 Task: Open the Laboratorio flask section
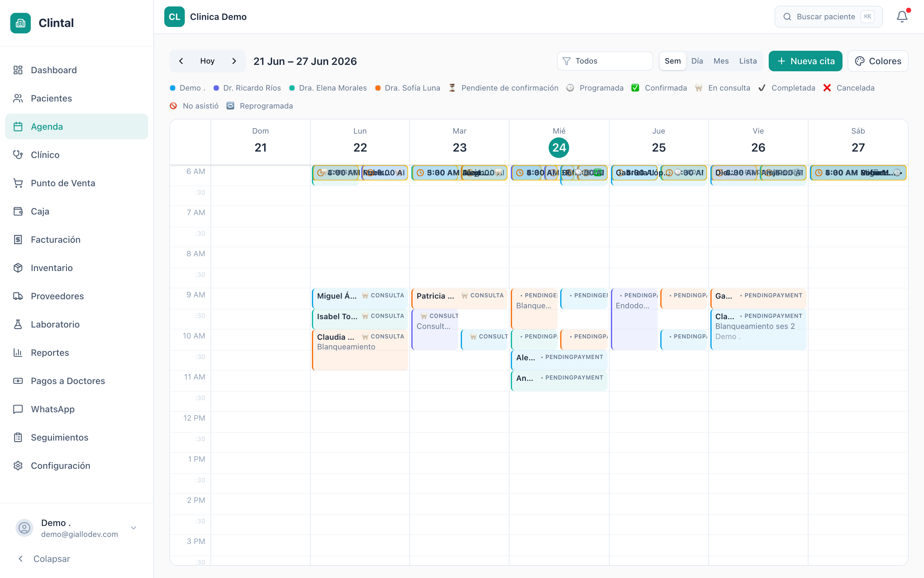point(76,325)
